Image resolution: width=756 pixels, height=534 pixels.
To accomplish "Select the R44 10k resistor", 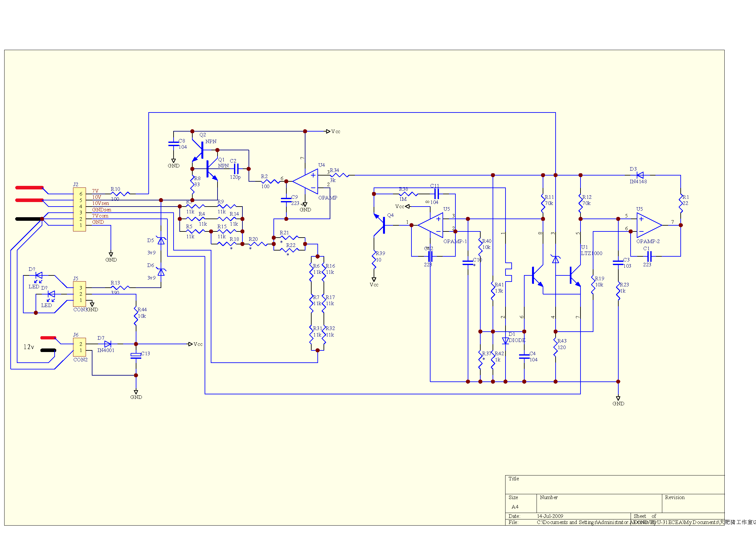I will click(x=136, y=316).
